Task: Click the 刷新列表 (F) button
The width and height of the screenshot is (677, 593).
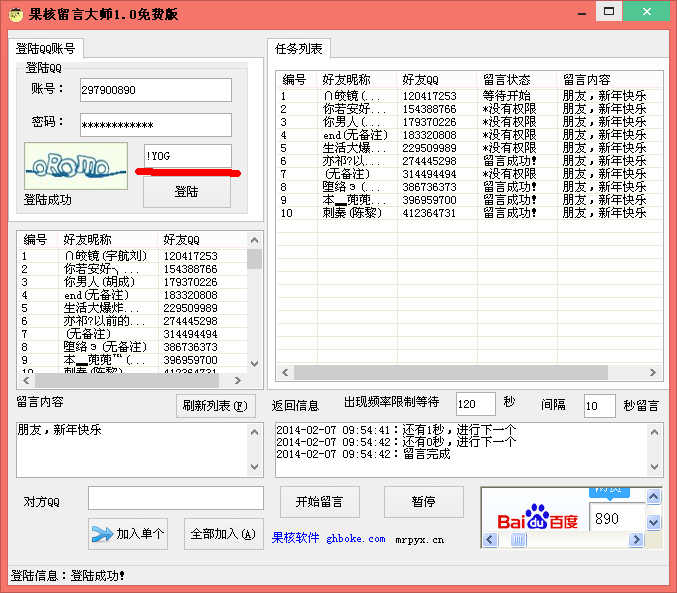Action: (215, 406)
